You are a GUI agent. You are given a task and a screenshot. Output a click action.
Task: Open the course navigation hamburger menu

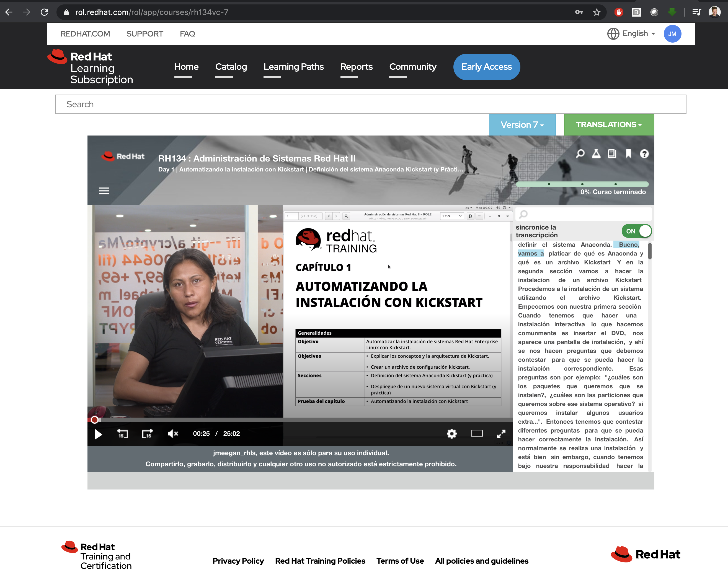tap(104, 191)
